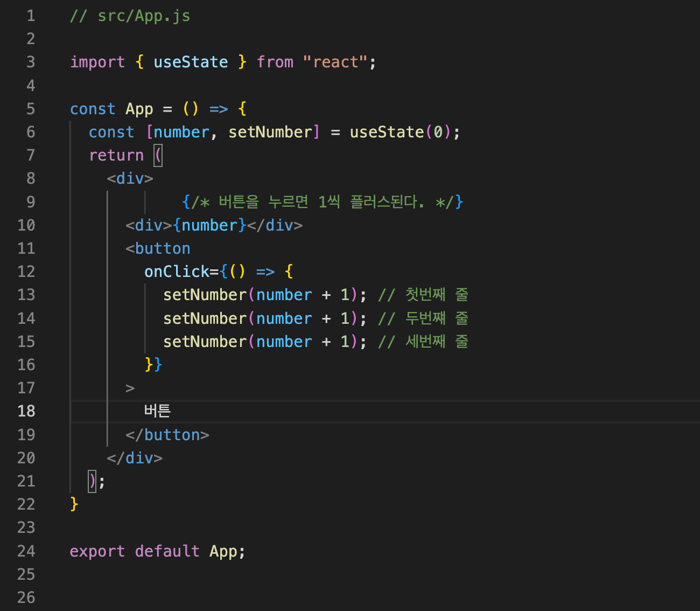Click the '</div>' closing tag on line 20

[x=135, y=459]
